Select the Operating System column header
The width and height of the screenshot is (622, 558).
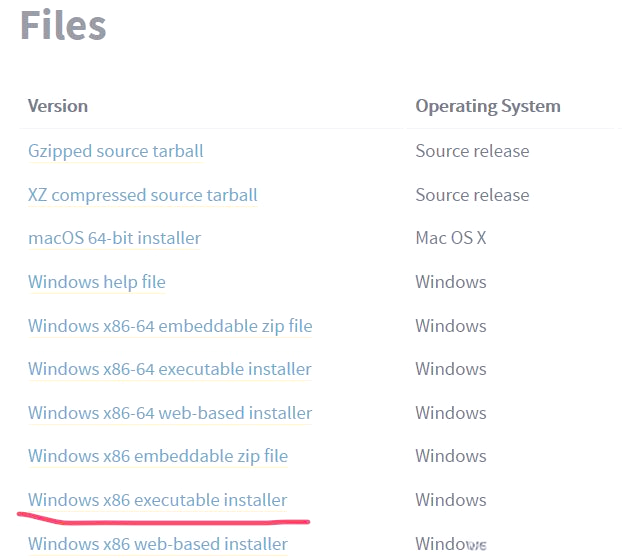click(488, 106)
